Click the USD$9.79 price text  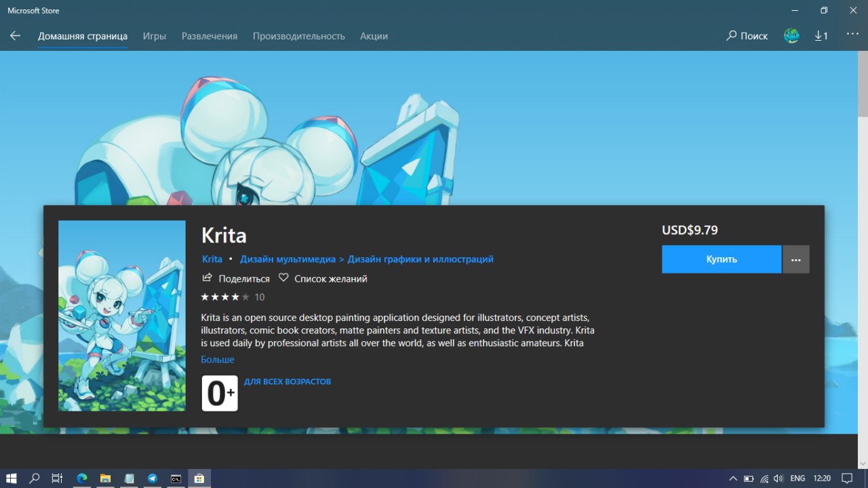click(x=690, y=230)
